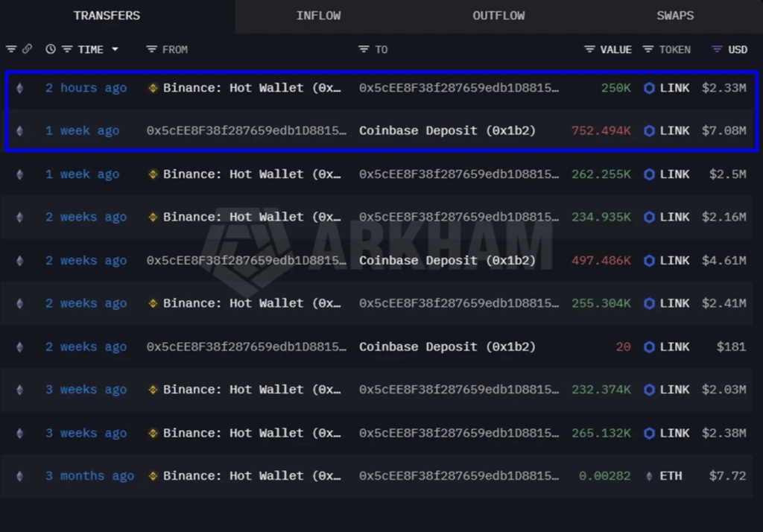The image size is (763, 532).
Task: Click Ethereum icon on 752.494K row
Action: (x=19, y=131)
